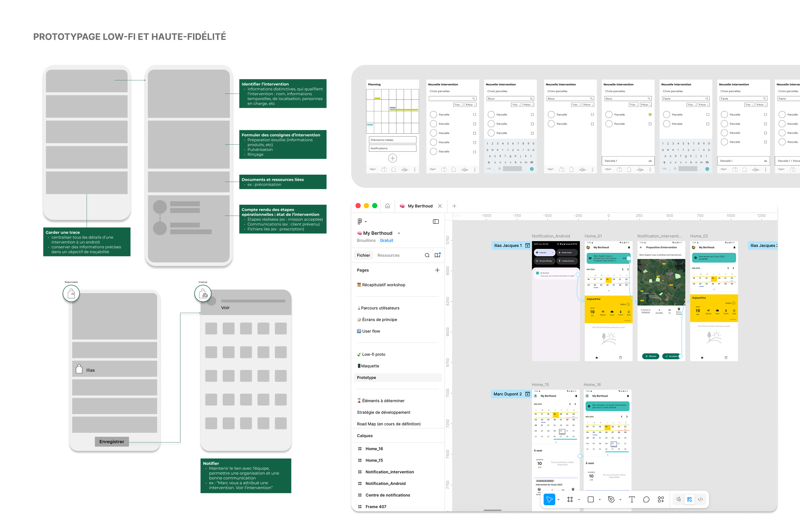Switch to Draw mode
The image size is (800, 532).
click(678, 499)
